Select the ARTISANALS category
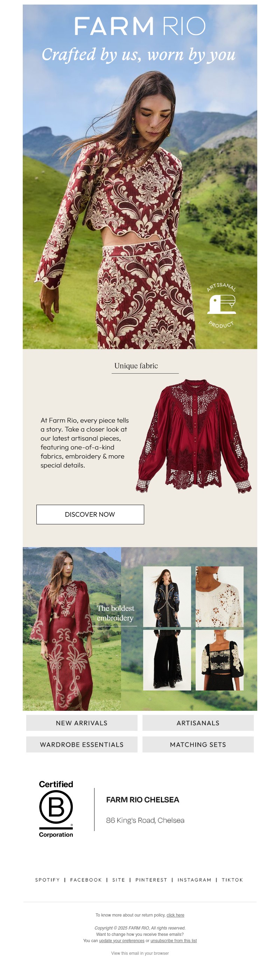 (198, 723)
